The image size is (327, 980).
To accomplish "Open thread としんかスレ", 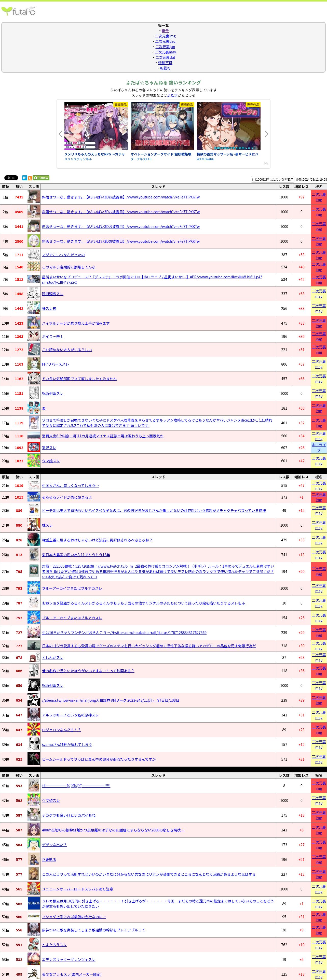I will 52,657.
